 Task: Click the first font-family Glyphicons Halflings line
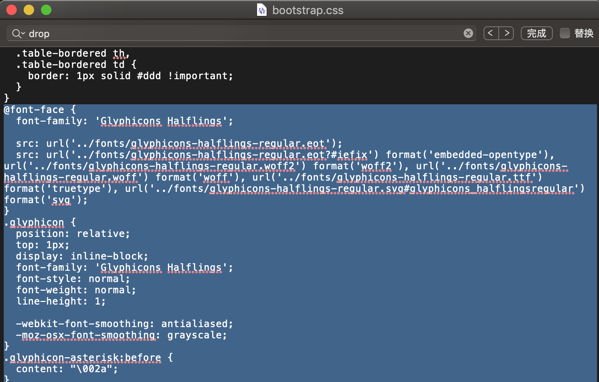[124, 121]
